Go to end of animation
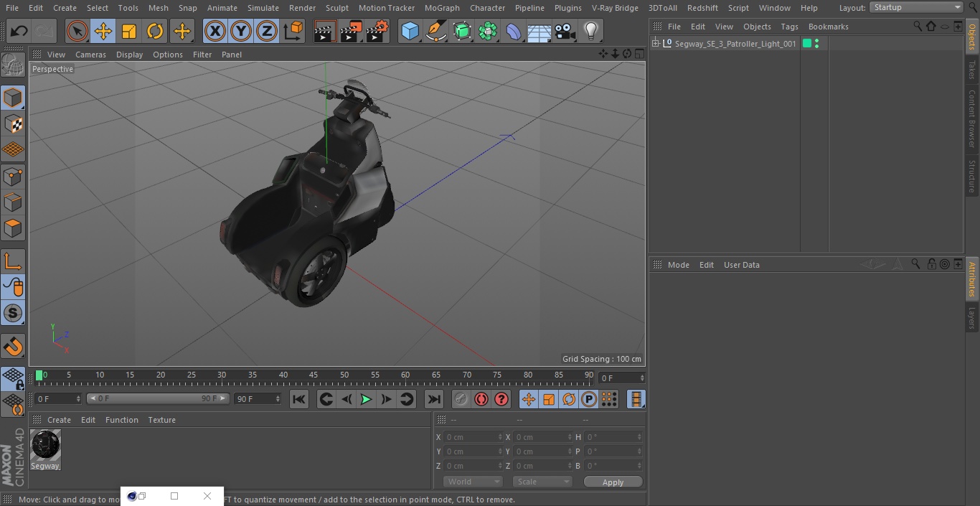Image resolution: width=980 pixels, height=506 pixels. [434, 399]
